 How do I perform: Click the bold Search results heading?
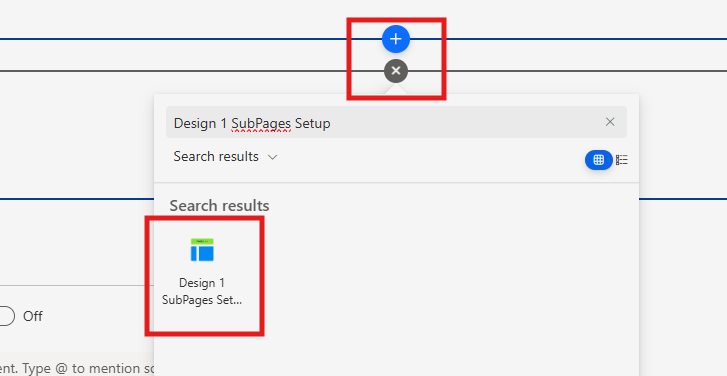(219, 205)
